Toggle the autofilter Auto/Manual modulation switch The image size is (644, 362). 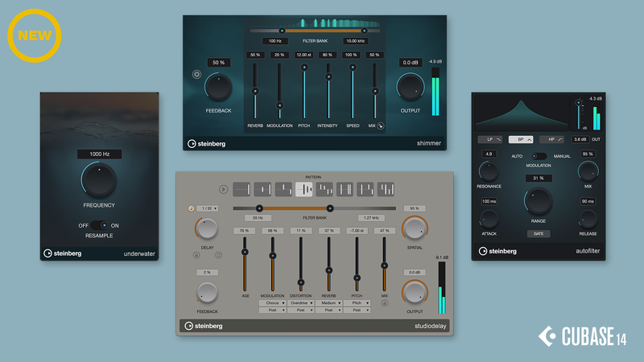(x=539, y=156)
